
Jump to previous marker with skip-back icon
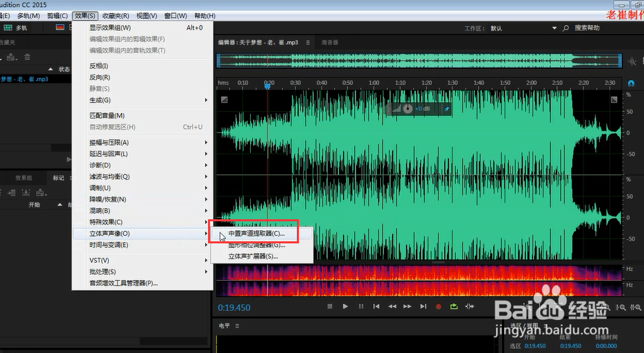[376, 306]
